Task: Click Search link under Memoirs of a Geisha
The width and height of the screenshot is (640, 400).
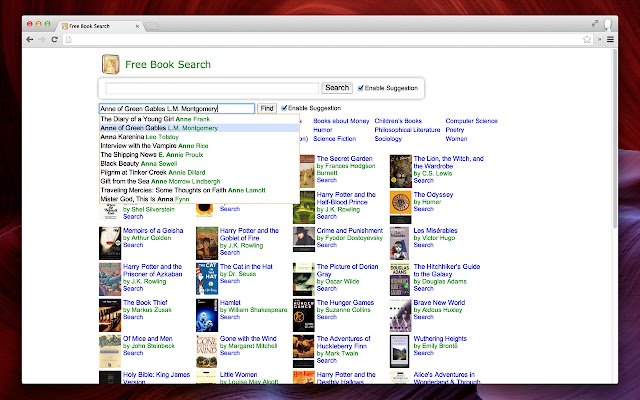Action: pyautogui.click(x=133, y=245)
